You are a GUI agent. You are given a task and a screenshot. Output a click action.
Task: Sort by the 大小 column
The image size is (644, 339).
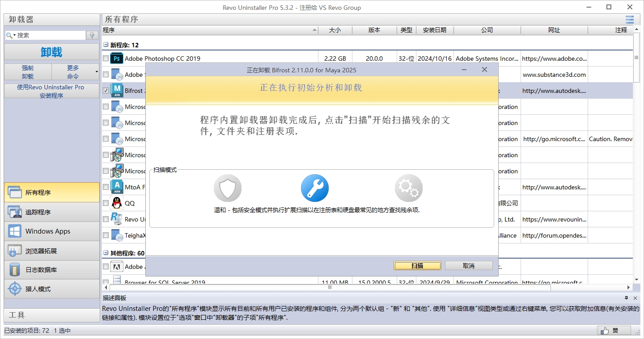[335, 30]
